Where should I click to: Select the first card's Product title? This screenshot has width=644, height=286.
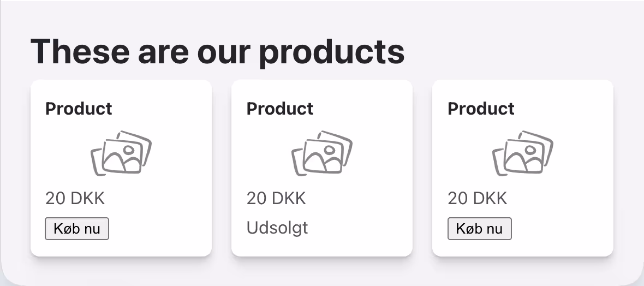(x=79, y=109)
